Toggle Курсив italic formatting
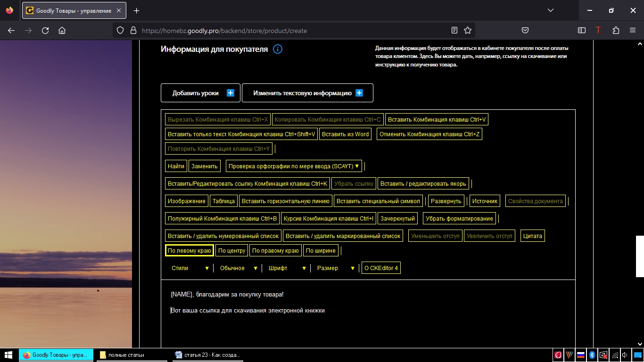This screenshot has height=362, width=644. point(329,219)
